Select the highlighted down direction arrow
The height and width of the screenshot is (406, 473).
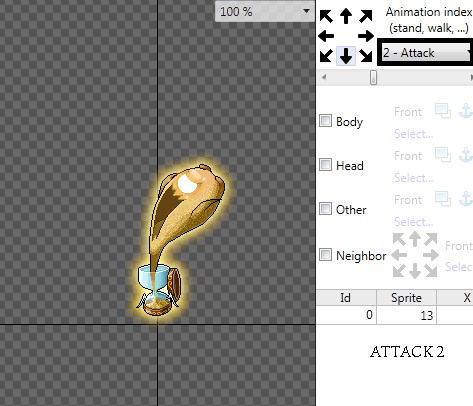pyautogui.click(x=346, y=55)
